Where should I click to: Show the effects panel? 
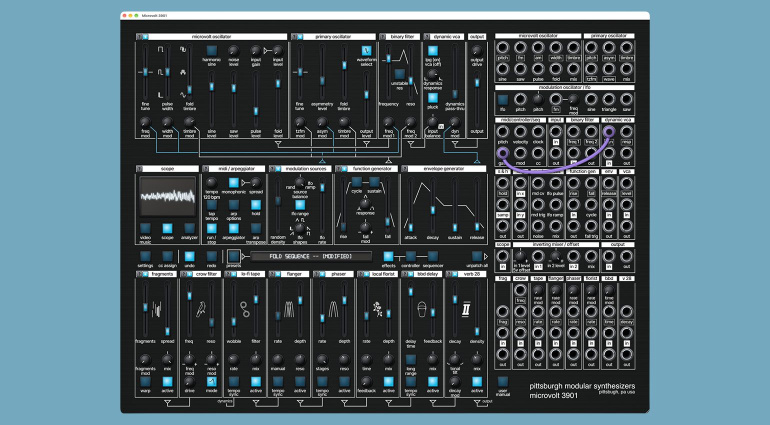(388, 256)
